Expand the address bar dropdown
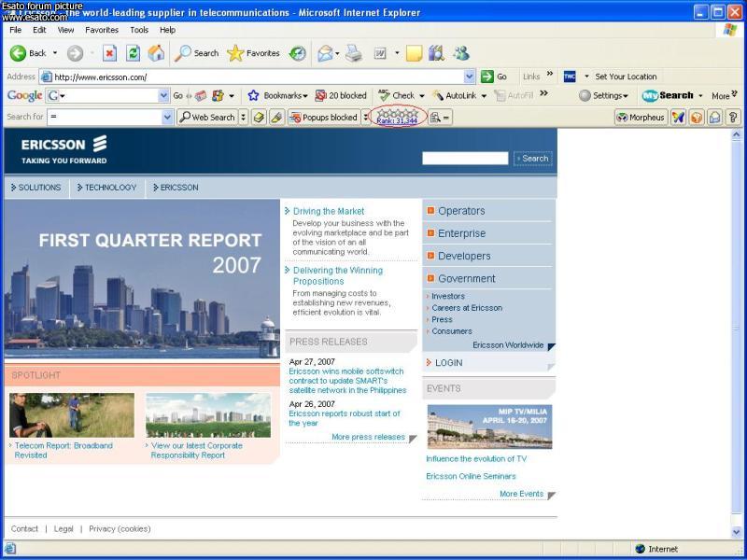 (470, 77)
